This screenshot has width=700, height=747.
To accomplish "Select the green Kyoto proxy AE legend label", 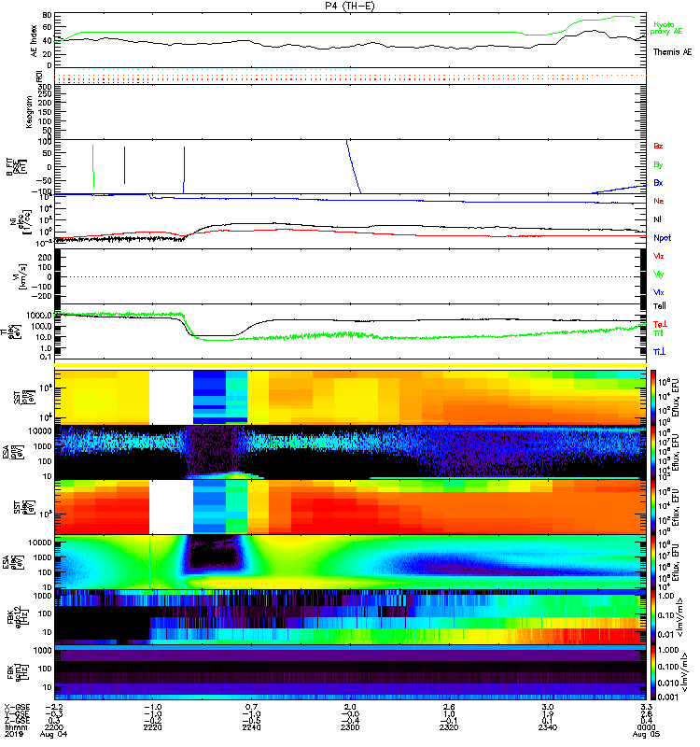I will click(x=666, y=28).
